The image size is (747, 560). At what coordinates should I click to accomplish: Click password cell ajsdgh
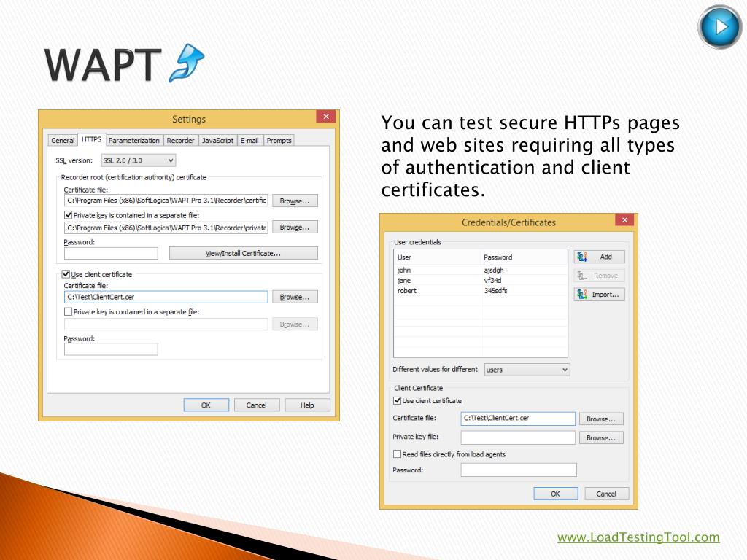click(x=494, y=270)
